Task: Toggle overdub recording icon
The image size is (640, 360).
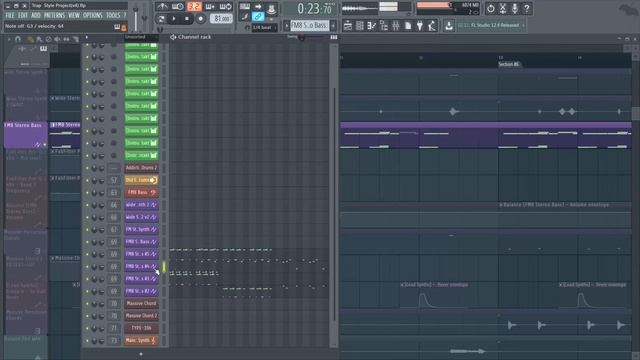Action: (210, 7)
